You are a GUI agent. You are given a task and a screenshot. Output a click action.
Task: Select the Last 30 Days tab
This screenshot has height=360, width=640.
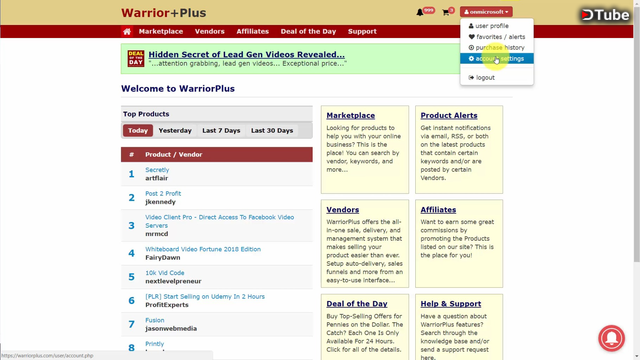coord(272,131)
